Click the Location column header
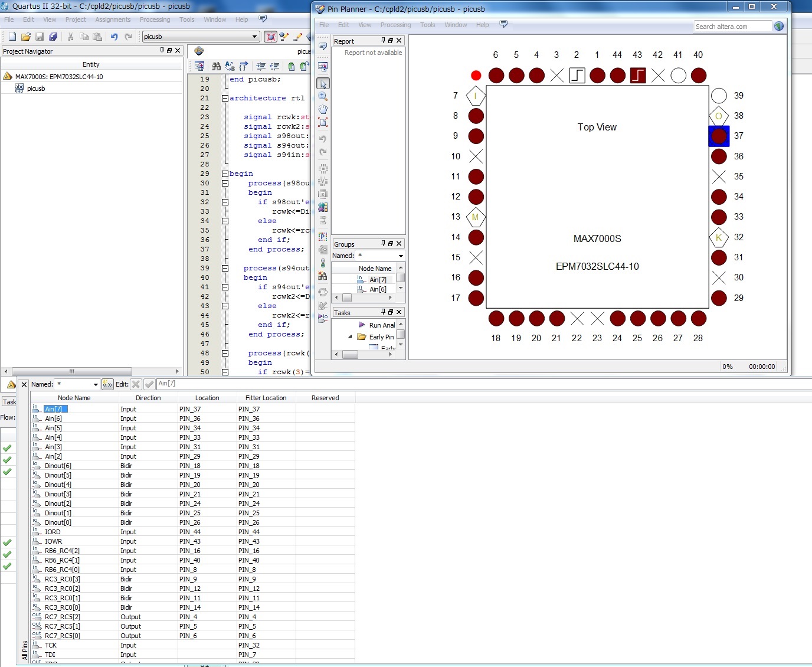Screen dimensions: 812x667 coord(207,398)
